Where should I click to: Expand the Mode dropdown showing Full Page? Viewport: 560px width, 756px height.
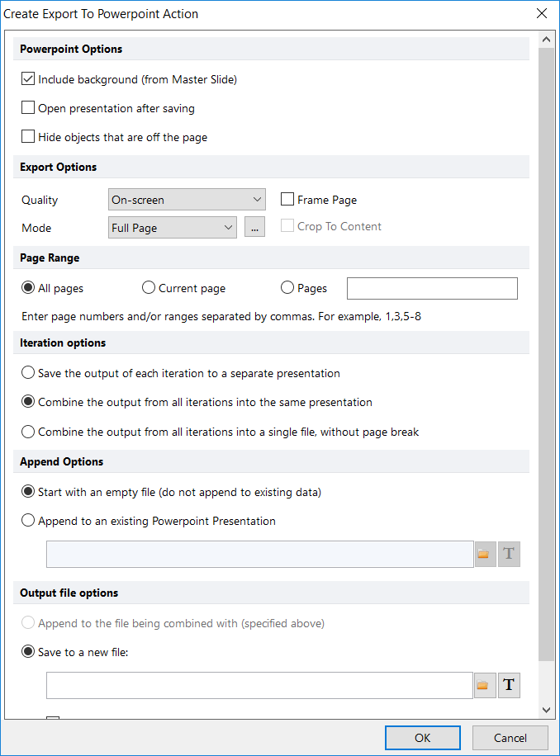coord(173,228)
